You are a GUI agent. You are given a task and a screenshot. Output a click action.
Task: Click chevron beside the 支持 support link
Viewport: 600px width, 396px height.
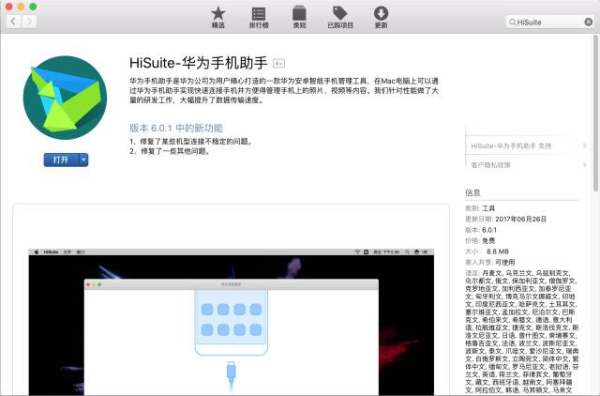[x=584, y=145]
